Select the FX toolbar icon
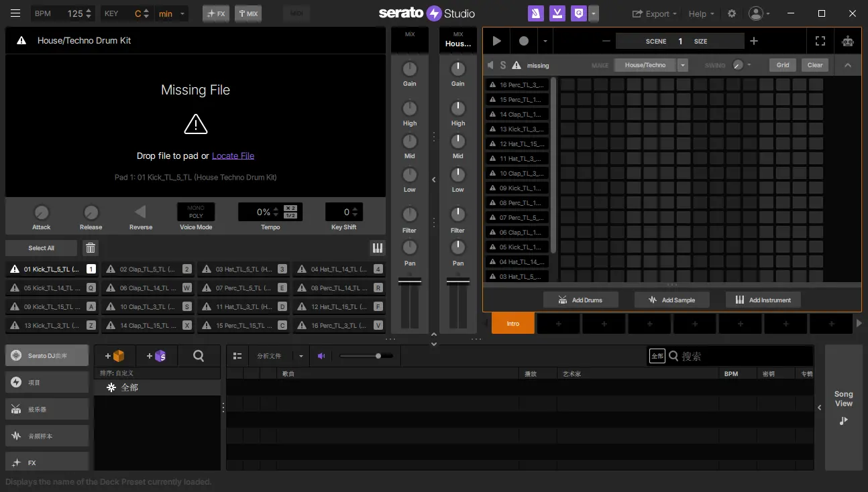The width and height of the screenshot is (868, 492). (215, 13)
